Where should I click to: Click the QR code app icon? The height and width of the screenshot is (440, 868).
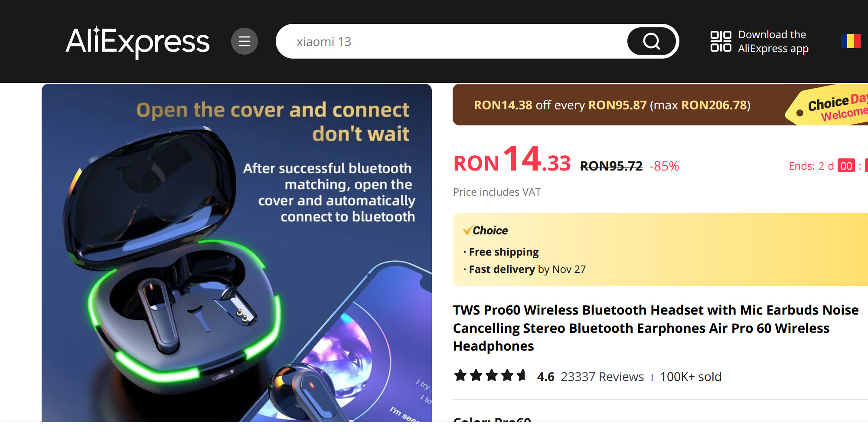[721, 41]
